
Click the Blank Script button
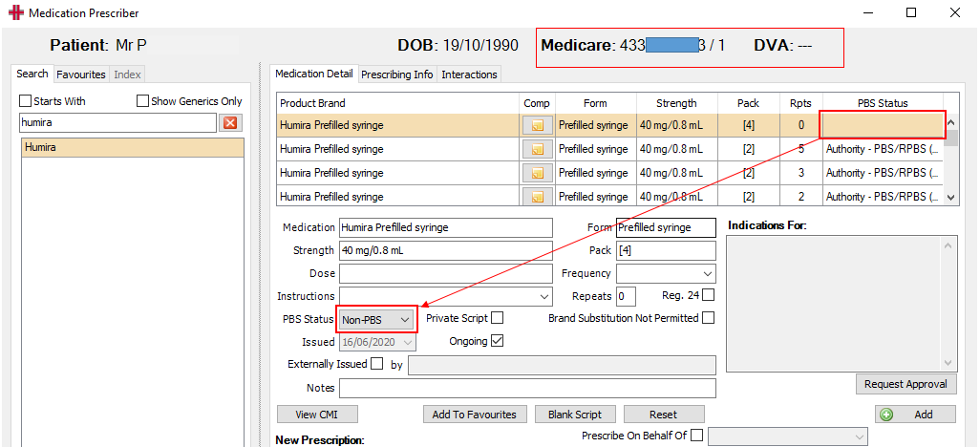point(575,415)
